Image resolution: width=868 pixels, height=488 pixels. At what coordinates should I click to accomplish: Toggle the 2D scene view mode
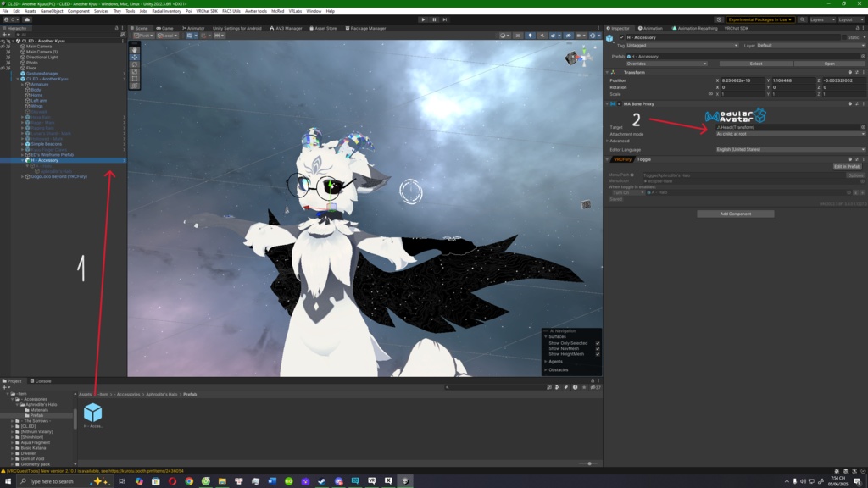click(518, 36)
